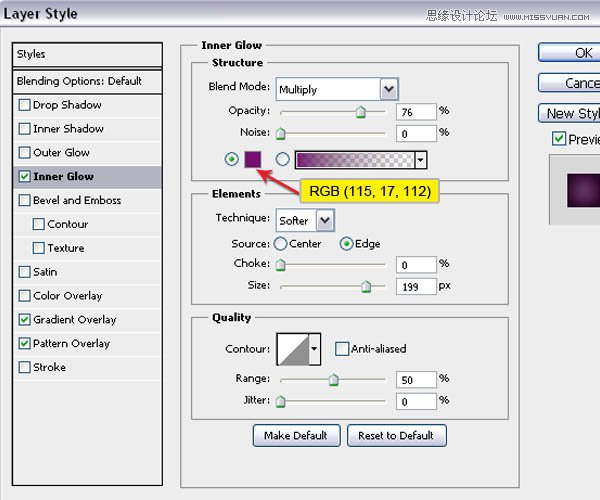The image size is (600, 500).
Task: Expand the gradient picker dropdown arrow
Action: click(x=421, y=159)
